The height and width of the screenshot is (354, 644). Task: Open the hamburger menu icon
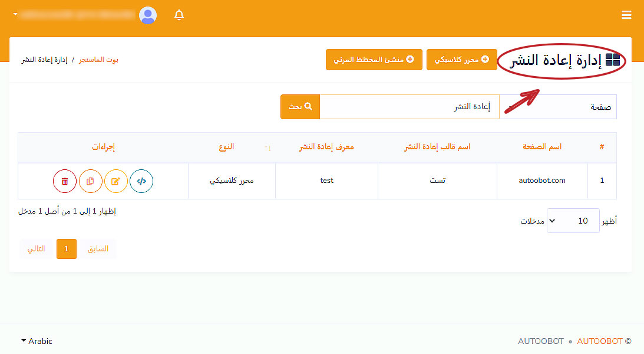pyautogui.click(x=626, y=15)
